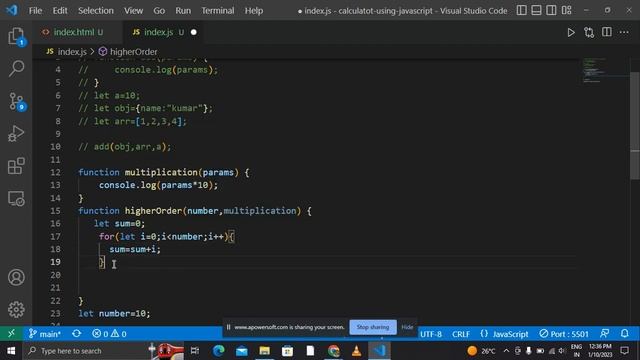
Task: Open the Go menu
Action: (x=159, y=11)
